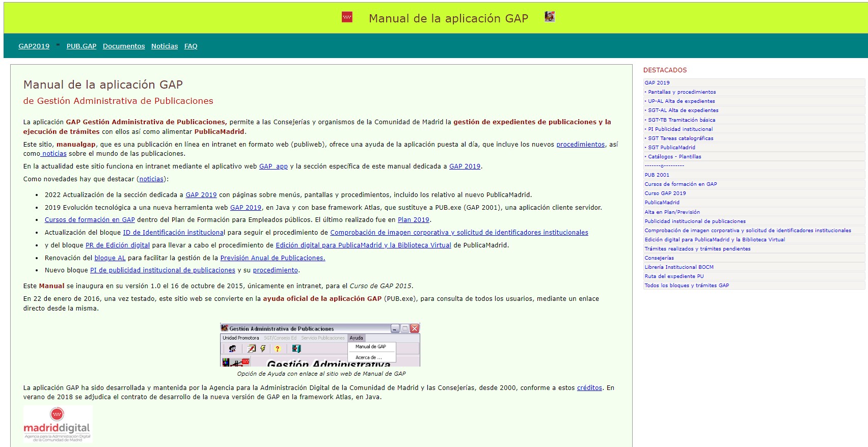Open the 'Plan 2019' link
The height and width of the screenshot is (447, 868).
click(414, 220)
